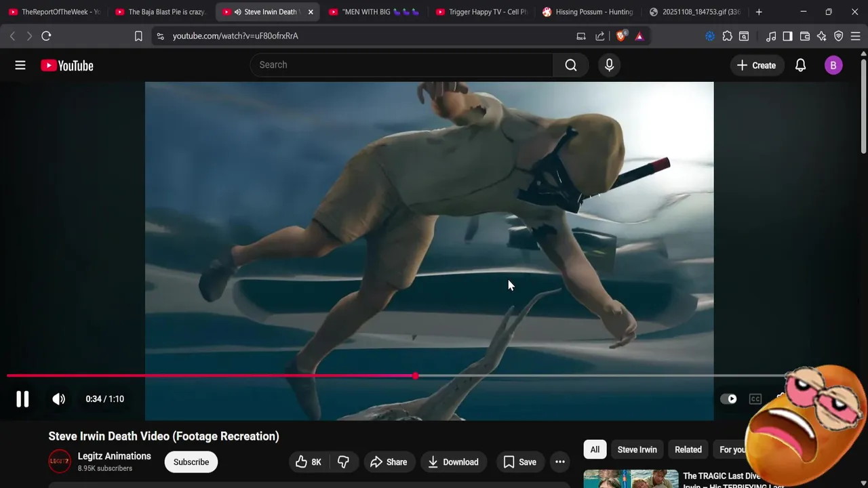Open Brave Rewards triangle icon
Screen dimensions: 868x488
click(639, 36)
